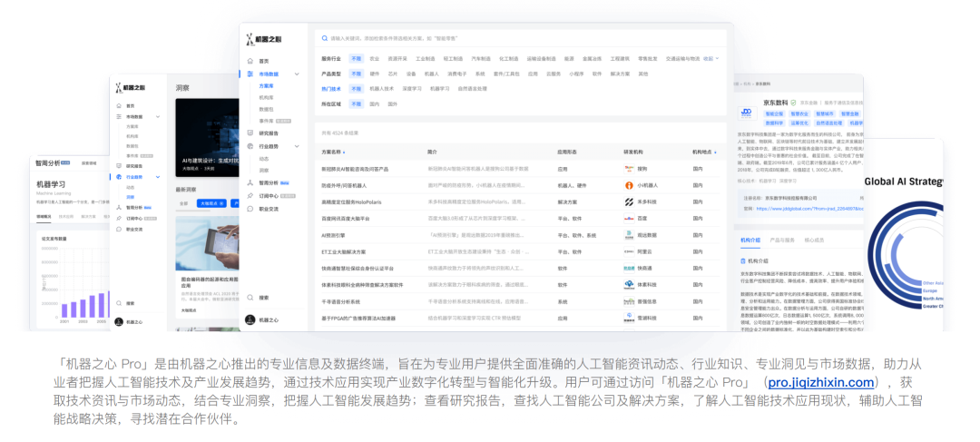This screenshot has width=980, height=442.
Task: Click 市场数据 icon in main window sidebar
Action: [250, 74]
